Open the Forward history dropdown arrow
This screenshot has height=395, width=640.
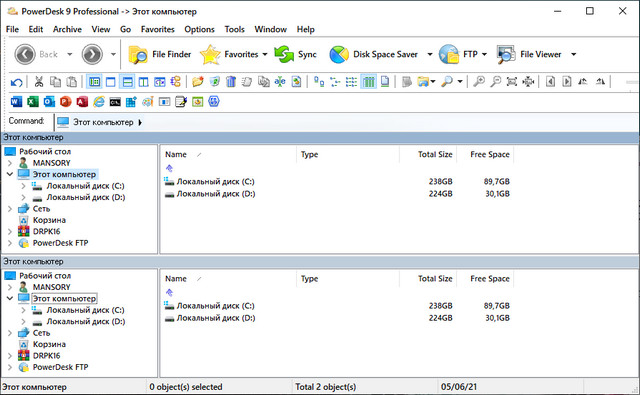113,54
